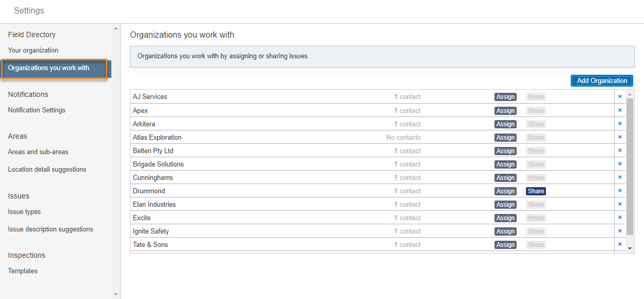
Task: Toggle Share for Drummond
Action: tap(536, 191)
